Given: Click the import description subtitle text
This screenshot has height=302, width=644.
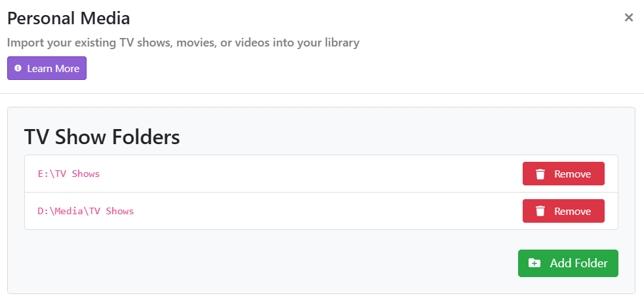Looking at the screenshot, I should pos(183,43).
